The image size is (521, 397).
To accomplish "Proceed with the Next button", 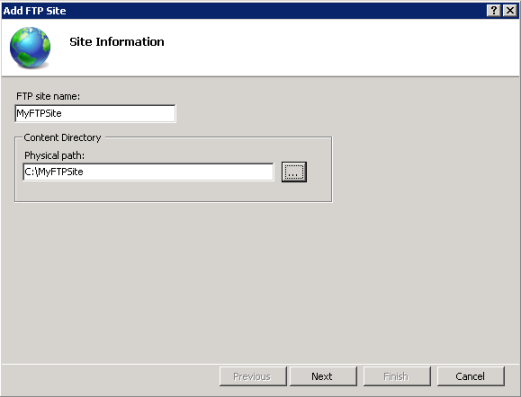I will coord(323,376).
